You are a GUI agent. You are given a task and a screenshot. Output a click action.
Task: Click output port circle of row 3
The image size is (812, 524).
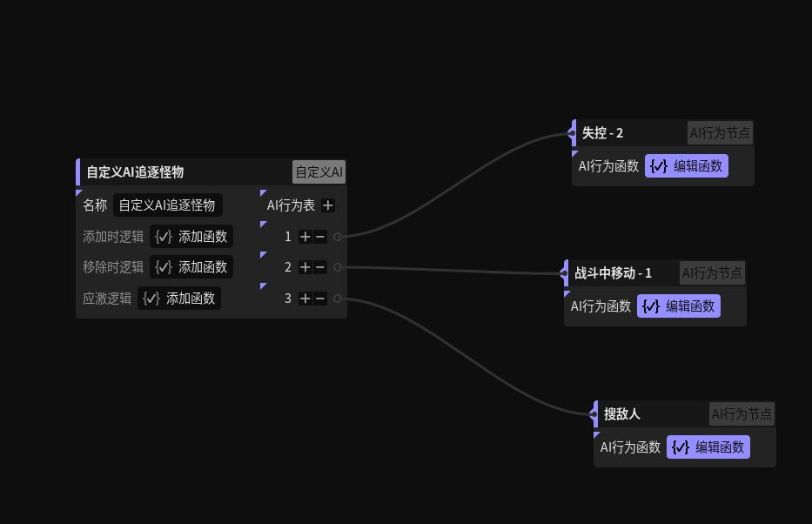338,299
